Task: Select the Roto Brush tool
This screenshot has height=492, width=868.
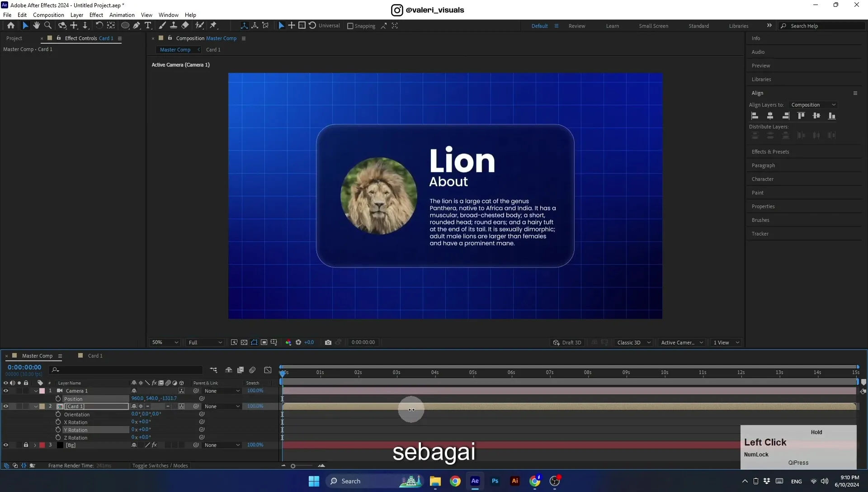Action: [199, 26]
